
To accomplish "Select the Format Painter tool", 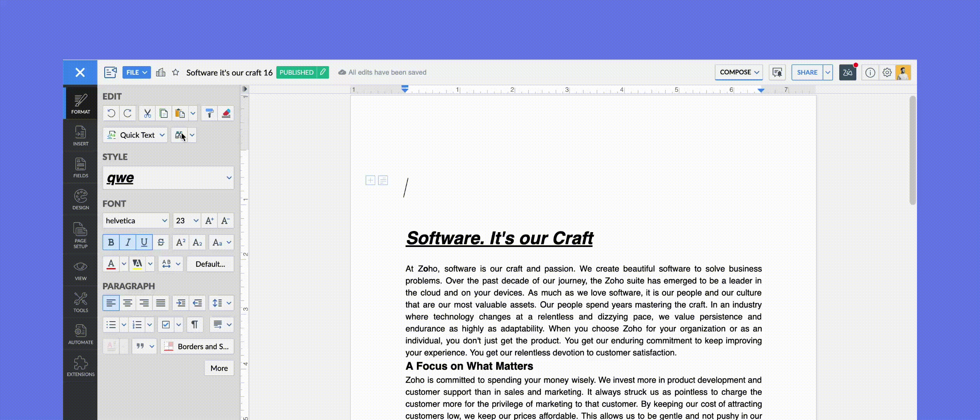I will 209,113.
